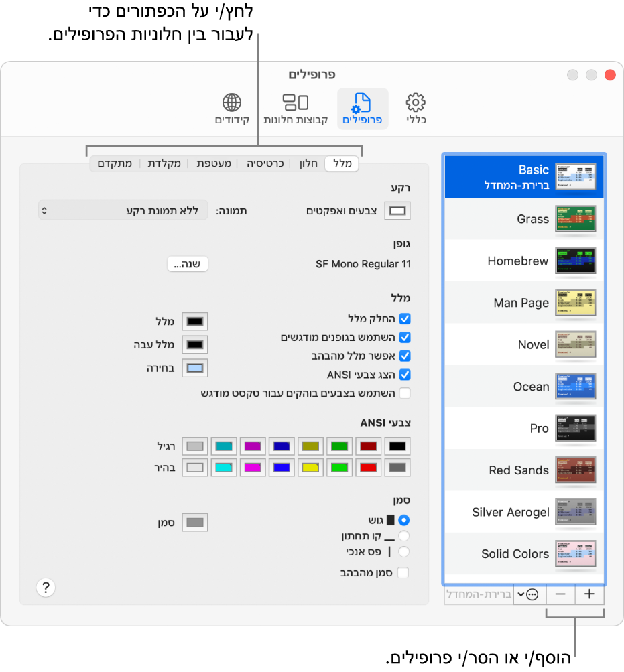Image resolution: width=624 pixels, height=672 pixels.
Task: Toggle אפשר מלל מהבהב checkbox
Action: click(405, 356)
